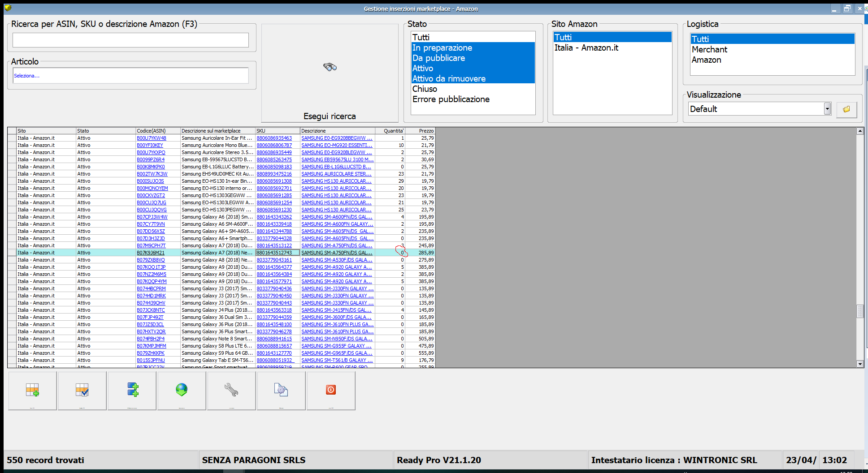This screenshot has width=868, height=473.
Task: Open ASIN link B074PBH2P4
Action: 151,339
